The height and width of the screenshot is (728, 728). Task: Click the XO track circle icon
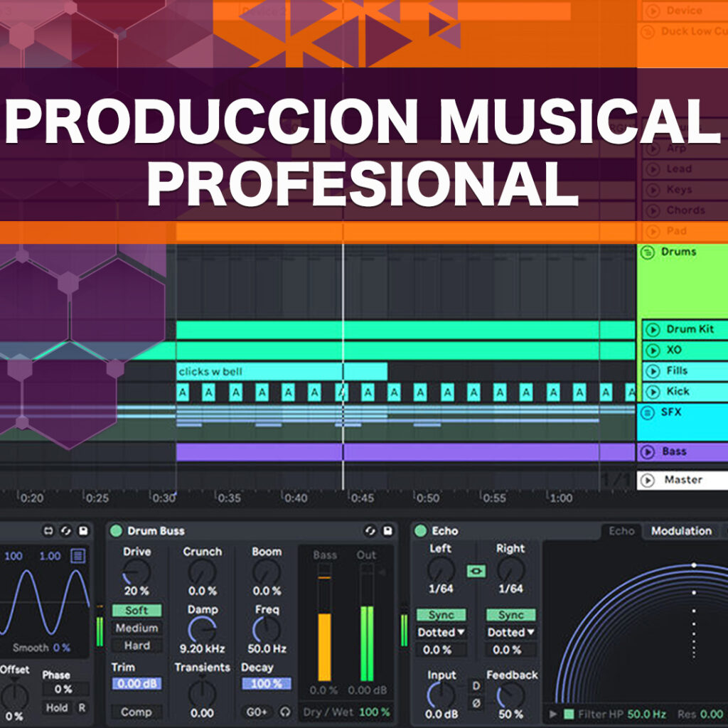653,350
